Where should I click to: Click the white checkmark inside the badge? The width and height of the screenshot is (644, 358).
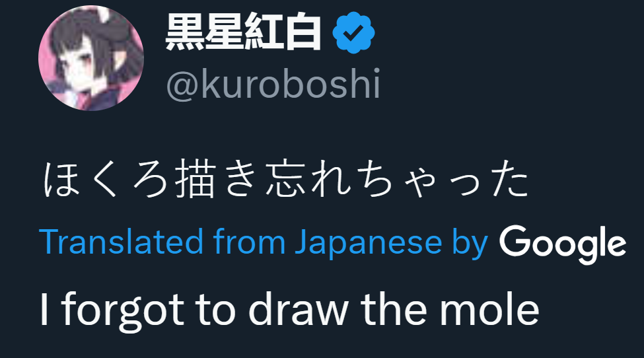[x=353, y=33]
